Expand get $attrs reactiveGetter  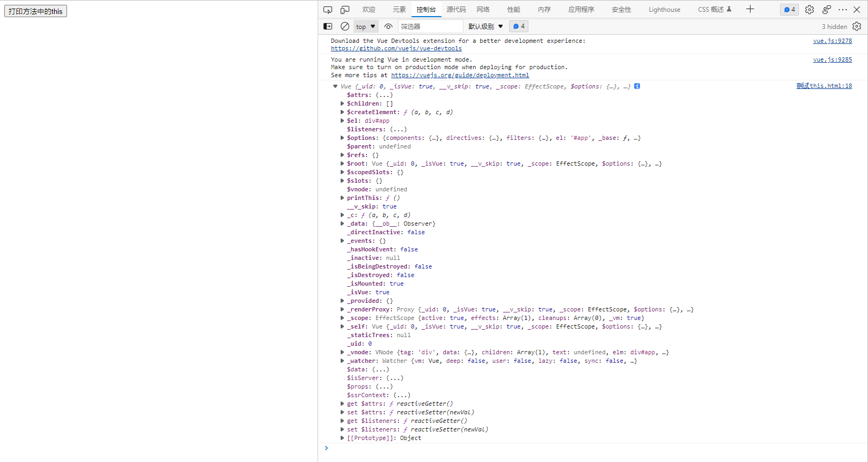click(x=342, y=404)
